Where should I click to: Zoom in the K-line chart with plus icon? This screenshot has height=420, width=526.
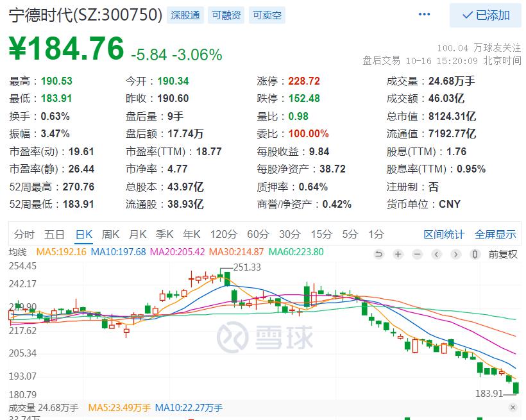pos(398,255)
